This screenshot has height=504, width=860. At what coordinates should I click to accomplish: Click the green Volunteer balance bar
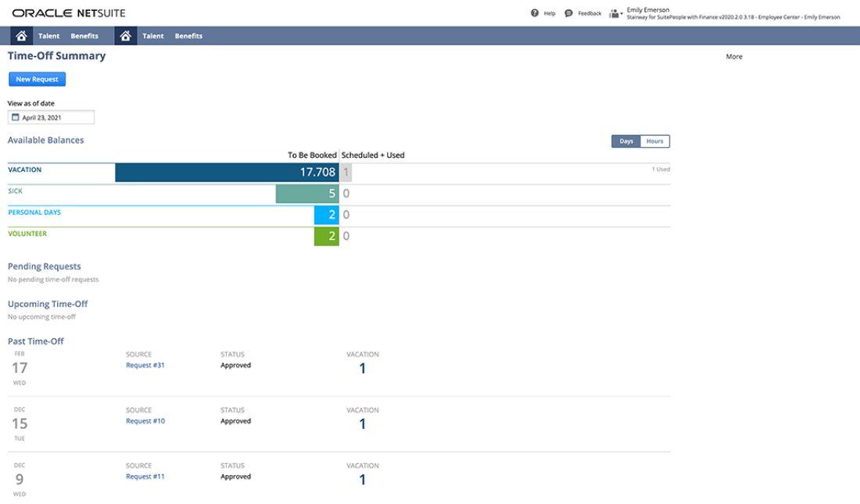tap(326, 237)
